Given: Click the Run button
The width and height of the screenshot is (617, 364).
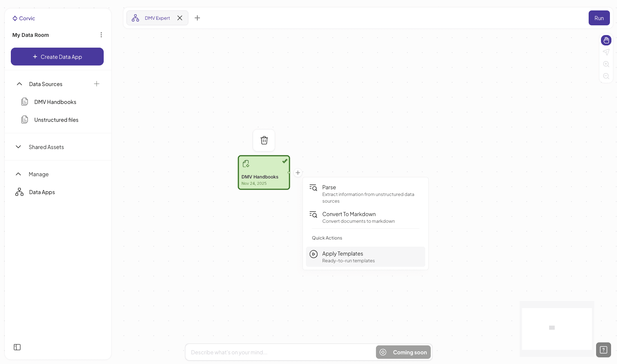Looking at the screenshot, I should pyautogui.click(x=599, y=18).
